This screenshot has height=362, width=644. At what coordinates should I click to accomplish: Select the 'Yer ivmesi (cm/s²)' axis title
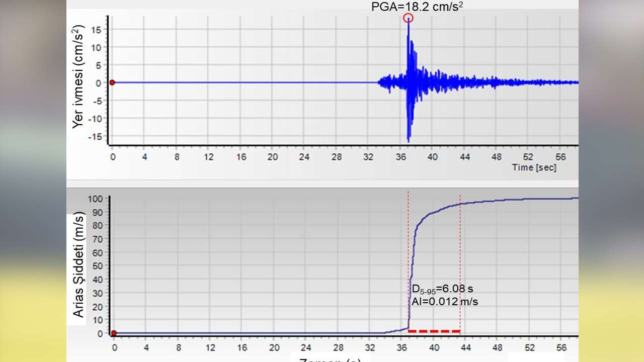tap(77, 78)
